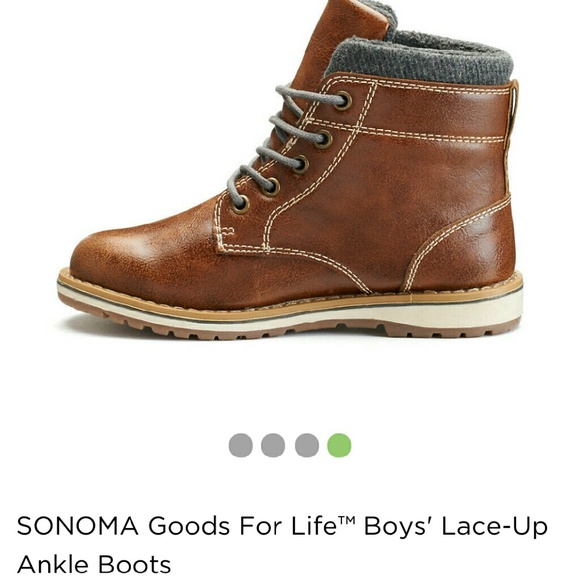Tap the green active pagination dot
Image resolution: width=580 pixels, height=580 pixels.
[339, 445]
